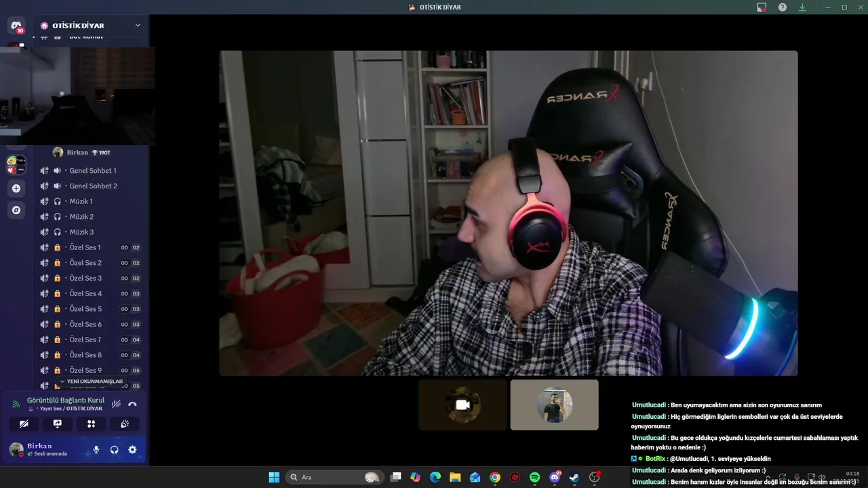Open Spotify from the taskbar
The image size is (868, 488).
pos(534,477)
